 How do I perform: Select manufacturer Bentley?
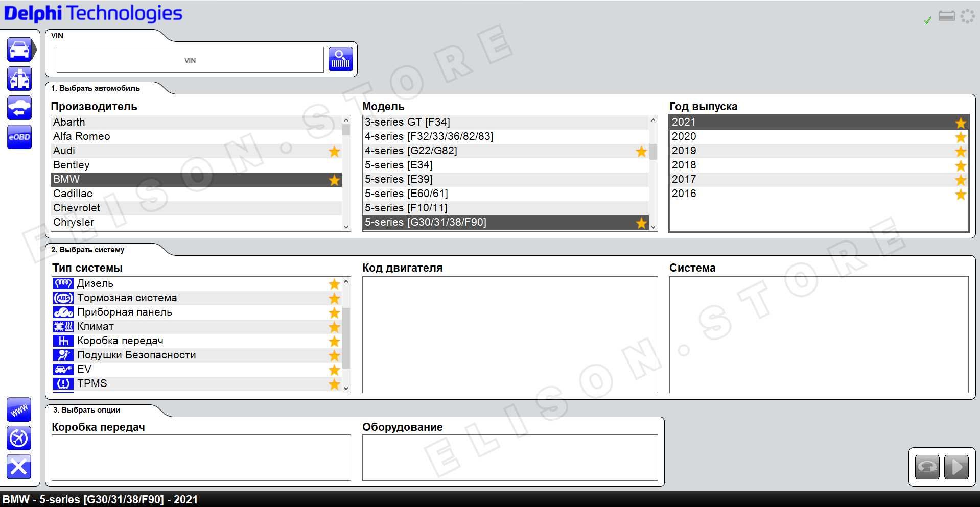(196, 165)
